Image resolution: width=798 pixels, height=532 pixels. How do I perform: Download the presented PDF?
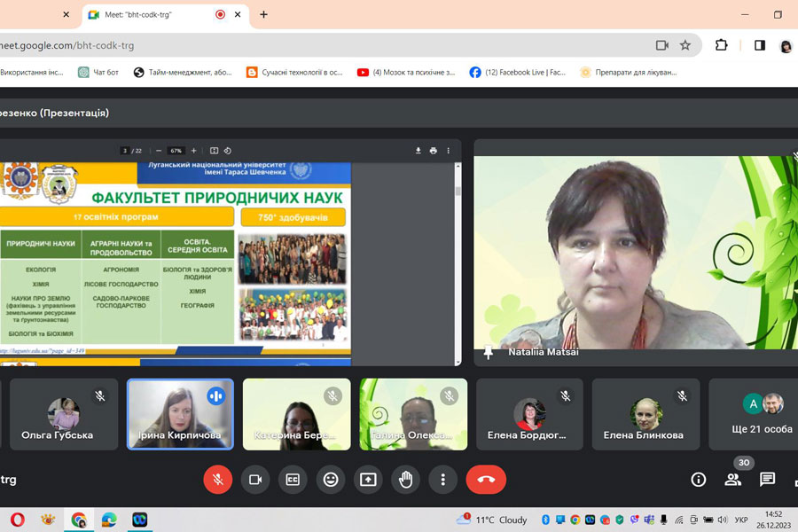(418, 151)
